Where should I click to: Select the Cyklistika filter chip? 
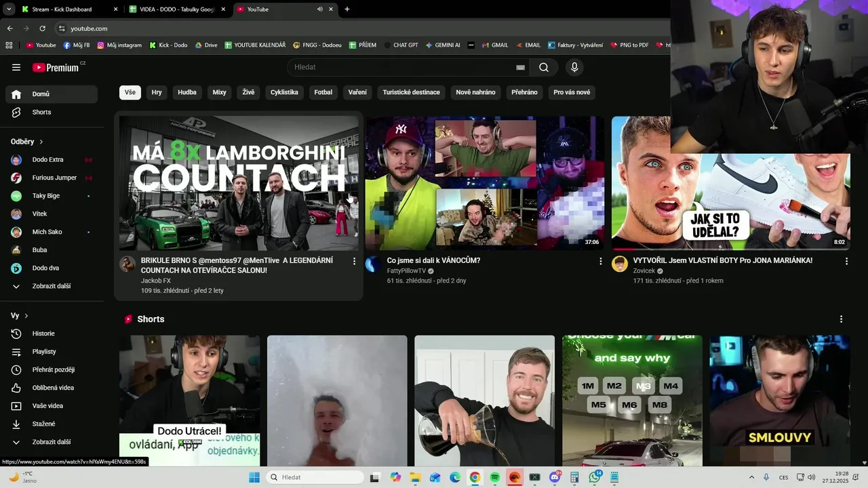[284, 92]
